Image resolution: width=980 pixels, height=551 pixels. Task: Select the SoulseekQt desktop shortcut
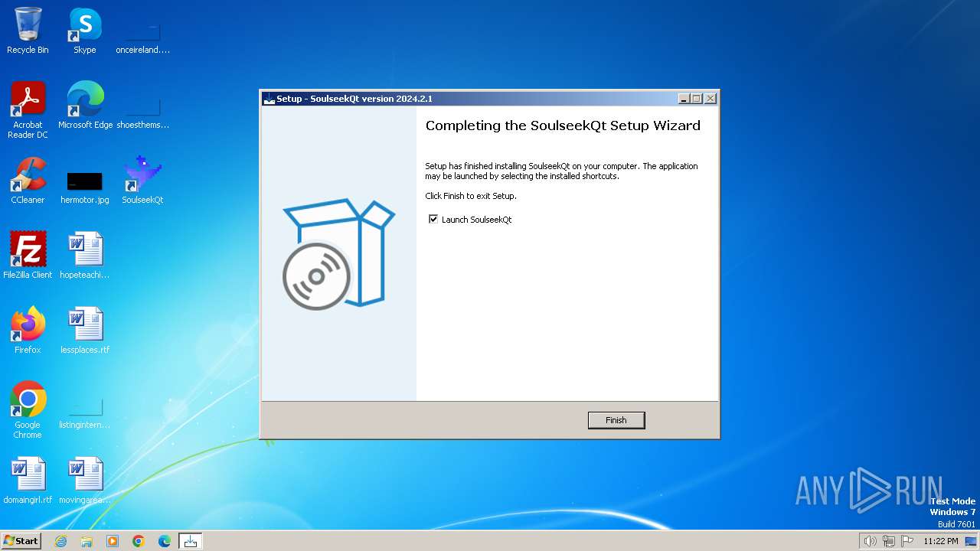click(x=142, y=181)
